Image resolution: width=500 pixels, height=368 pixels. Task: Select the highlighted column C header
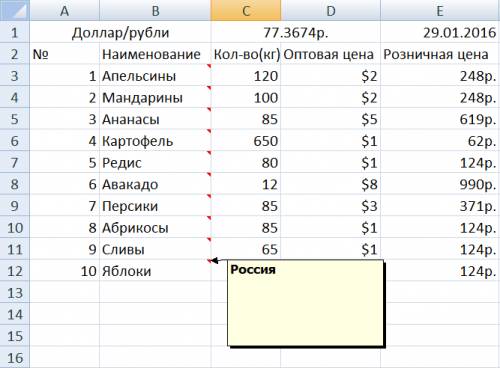[x=246, y=10]
